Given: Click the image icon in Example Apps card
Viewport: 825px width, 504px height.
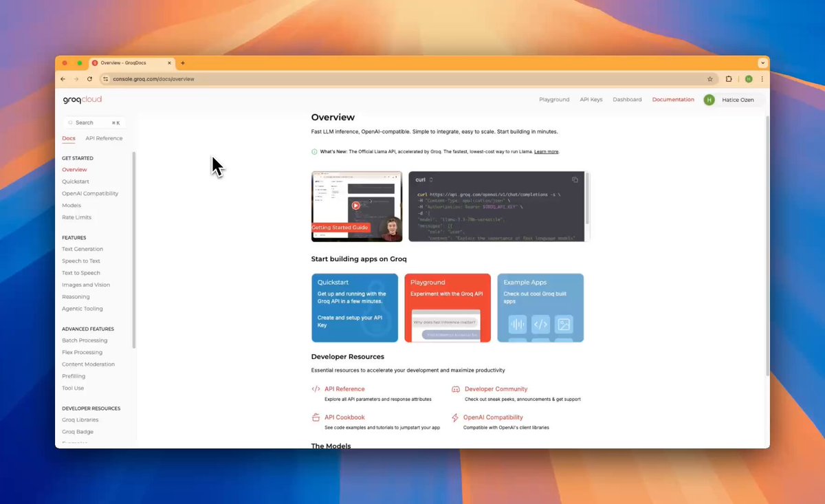Looking at the screenshot, I should [x=564, y=324].
